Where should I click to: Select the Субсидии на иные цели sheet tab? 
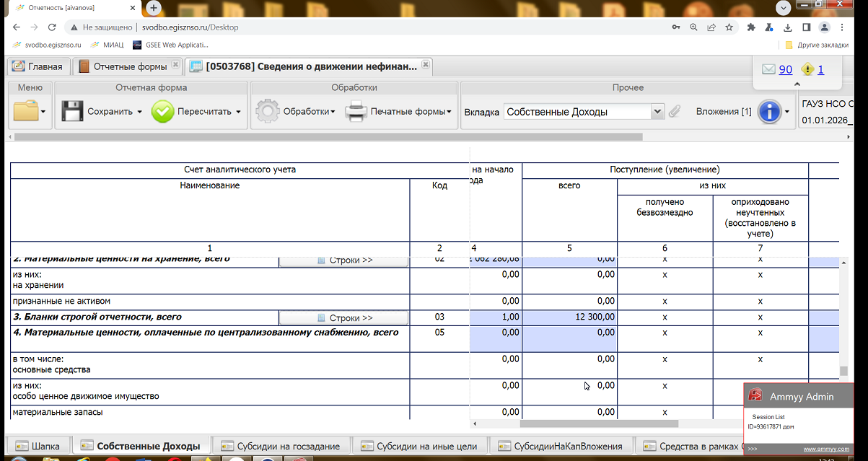pos(420,446)
